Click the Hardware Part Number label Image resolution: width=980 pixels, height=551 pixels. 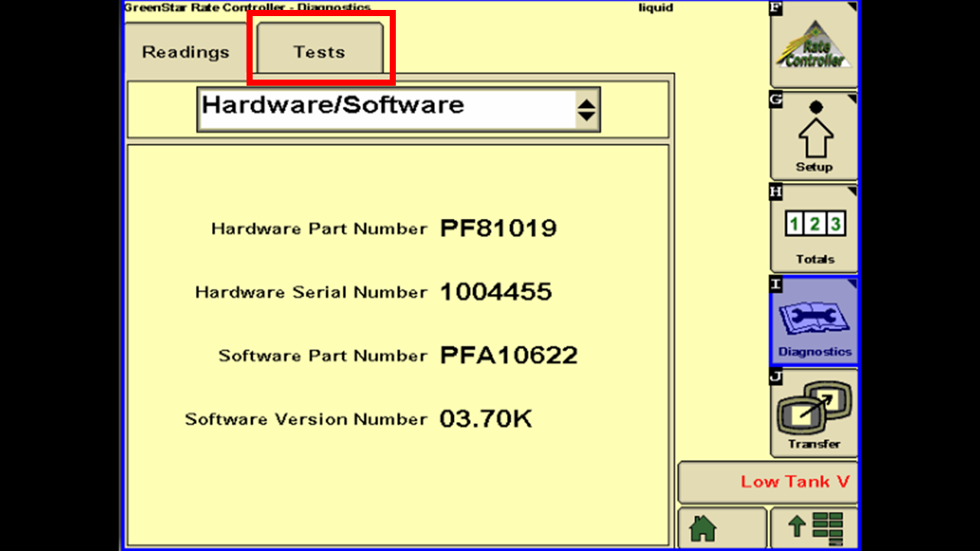(319, 229)
